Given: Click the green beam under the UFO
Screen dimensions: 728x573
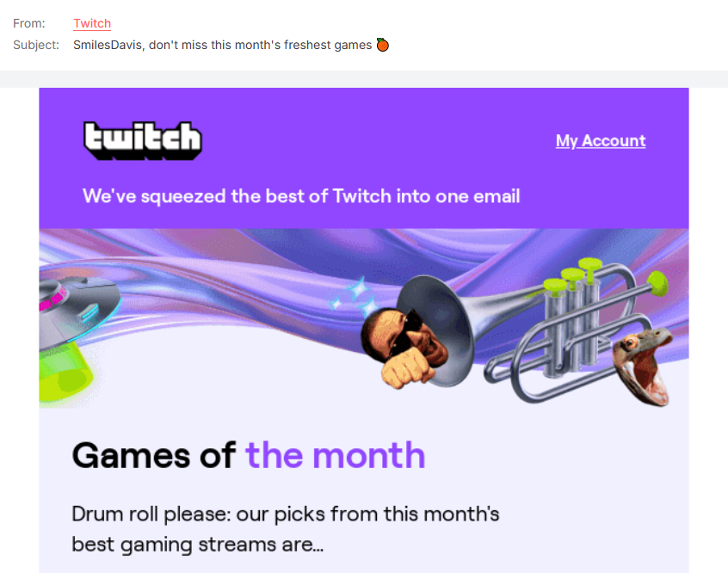Looking at the screenshot, I should point(65,372).
